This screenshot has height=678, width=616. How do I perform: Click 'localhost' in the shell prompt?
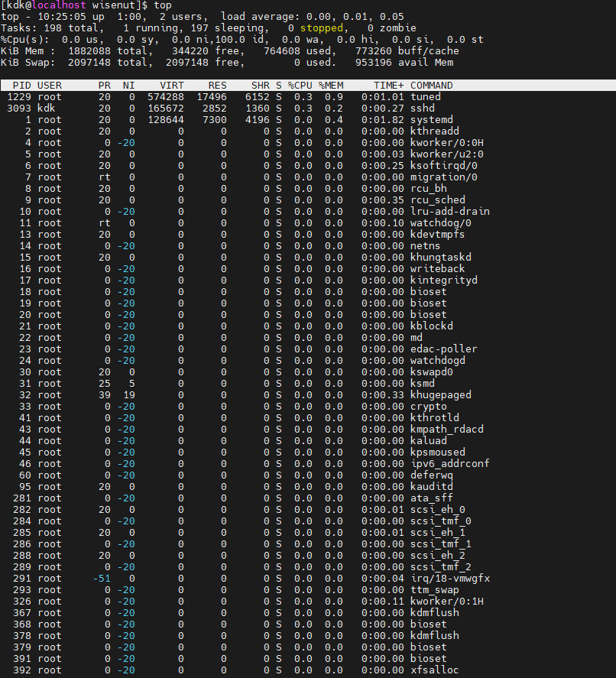point(58,5)
